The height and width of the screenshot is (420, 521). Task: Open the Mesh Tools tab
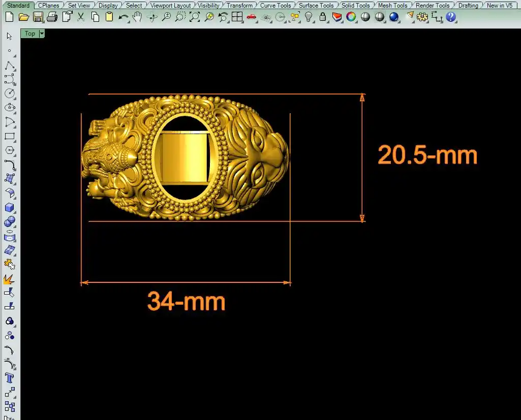tap(392, 6)
